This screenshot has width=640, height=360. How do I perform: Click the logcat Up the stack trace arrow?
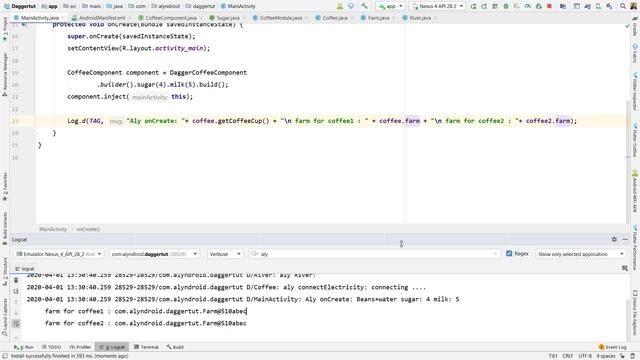point(16,302)
